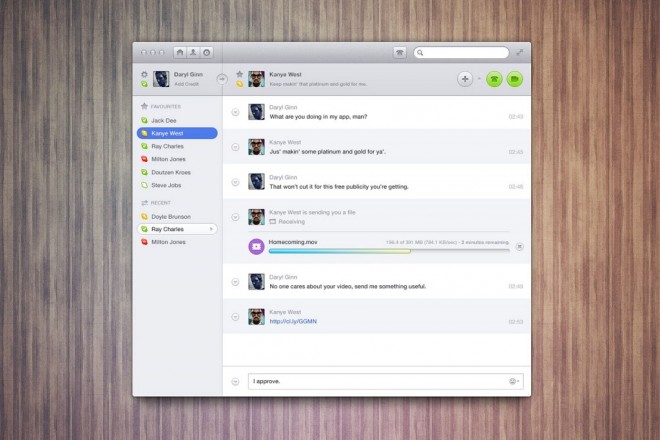The image size is (660, 440).
Task: Open settings gear beside Daryl Ginn profile
Action: pyautogui.click(x=144, y=75)
